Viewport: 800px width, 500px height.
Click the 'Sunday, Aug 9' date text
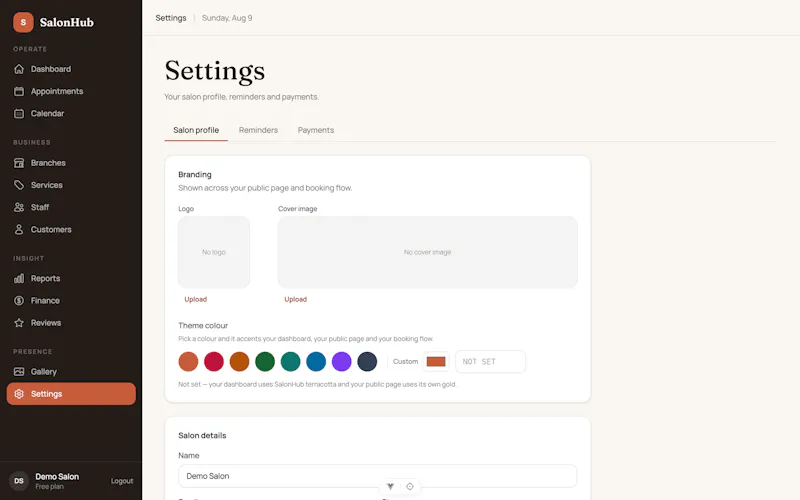point(227,18)
